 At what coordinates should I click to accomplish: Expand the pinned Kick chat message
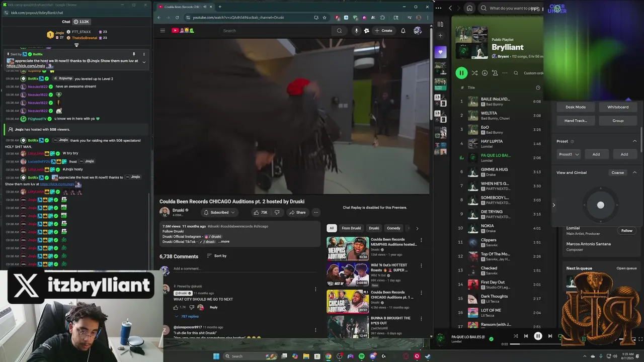144,62
